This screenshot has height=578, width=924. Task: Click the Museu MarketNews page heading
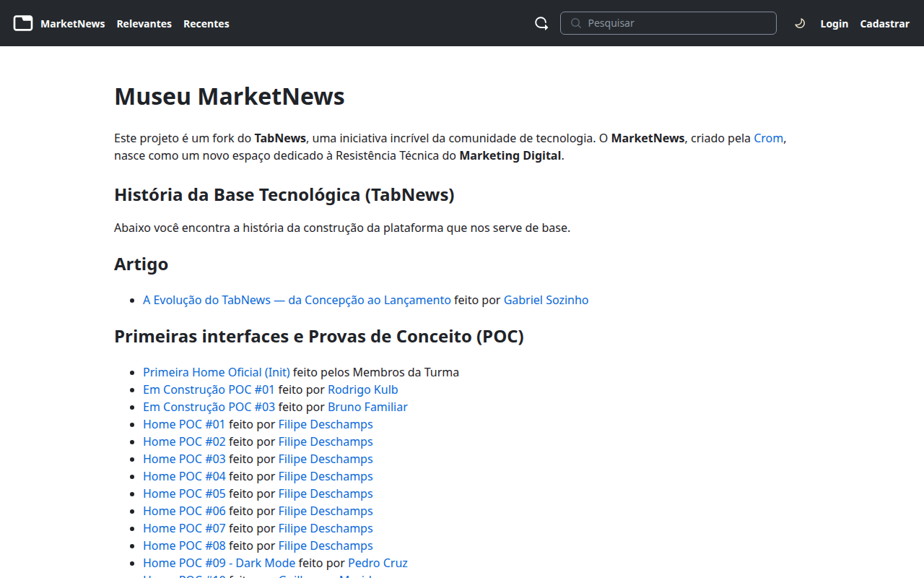coord(230,96)
